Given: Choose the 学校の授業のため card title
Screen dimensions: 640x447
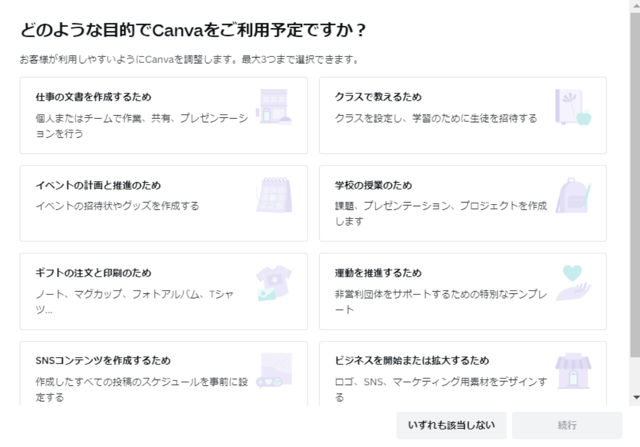Looking at the screenshot, I should pyautogui.click(x=373, y=185).
